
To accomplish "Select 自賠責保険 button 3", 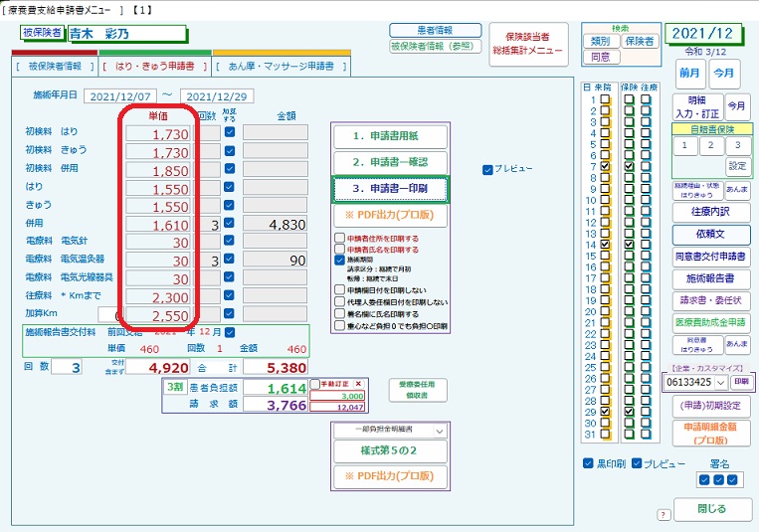I will pos(738,145).
